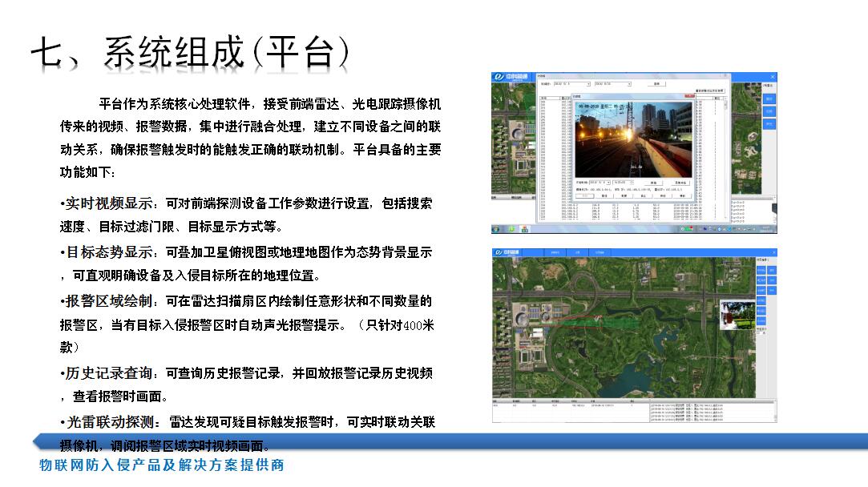Click the running application's taskbar icon in the upper screenshot
The height and width of the screenshot is (487, 868).
click(x=524, y=229)
